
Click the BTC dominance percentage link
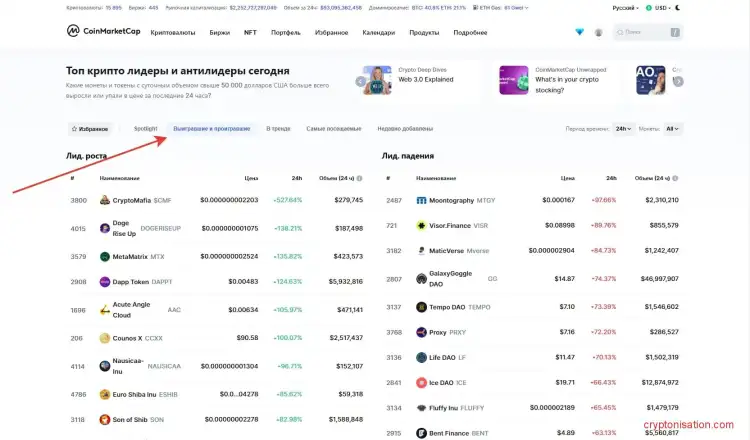click(428, 8)
